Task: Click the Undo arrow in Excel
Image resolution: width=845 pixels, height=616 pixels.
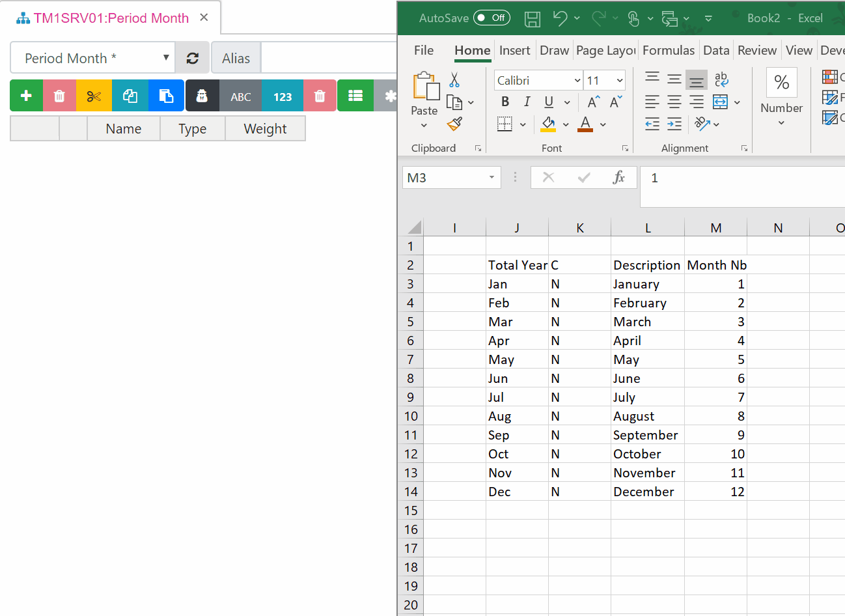Action: [560, 18]
